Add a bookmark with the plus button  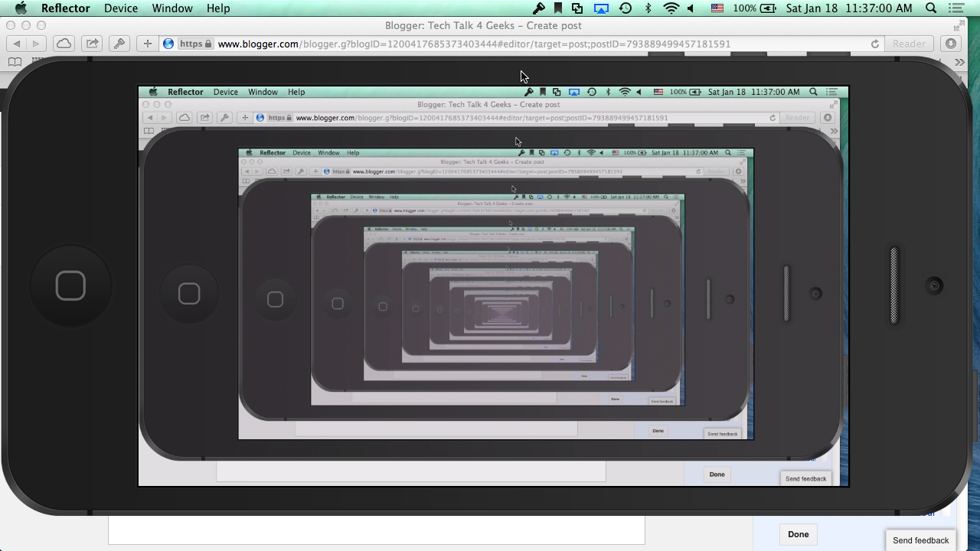(148, 44)
